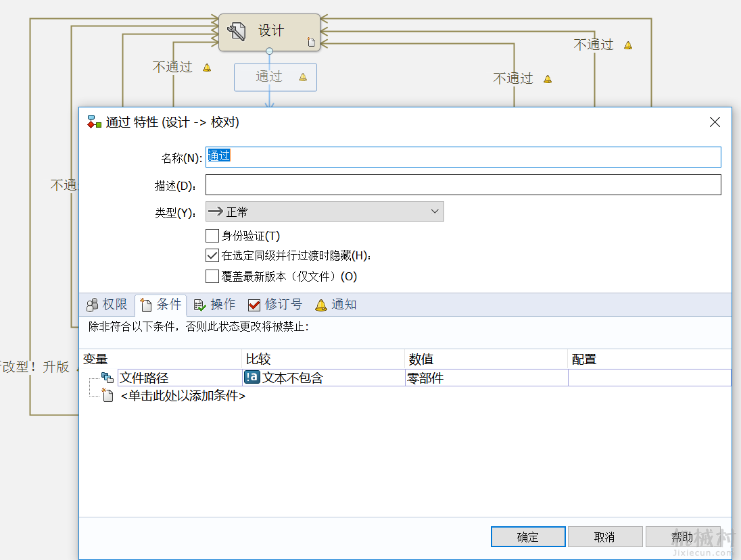Click the 零部件 value cell
Screen dimensions: 741x560
(x=487, y=378)
